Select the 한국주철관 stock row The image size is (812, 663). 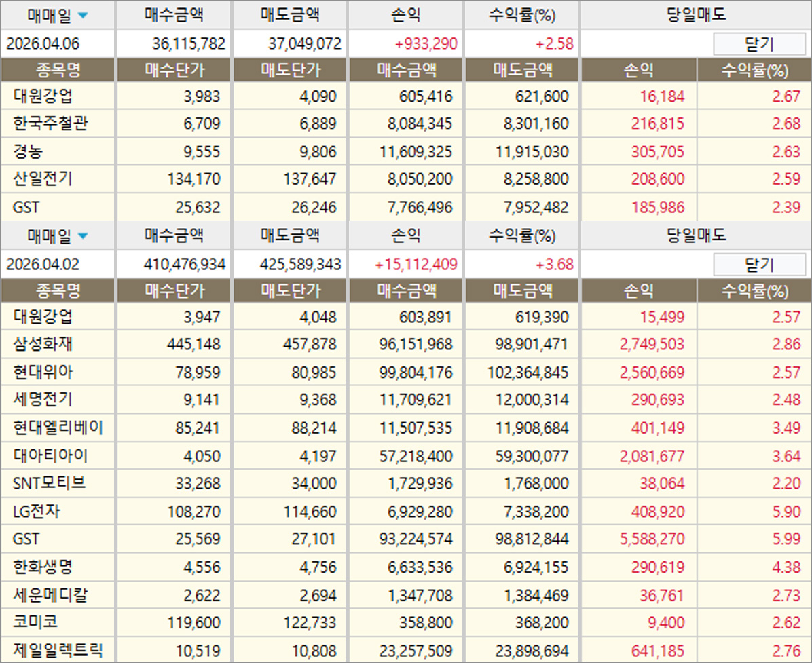pyautogui.click(x=50, y=124)
